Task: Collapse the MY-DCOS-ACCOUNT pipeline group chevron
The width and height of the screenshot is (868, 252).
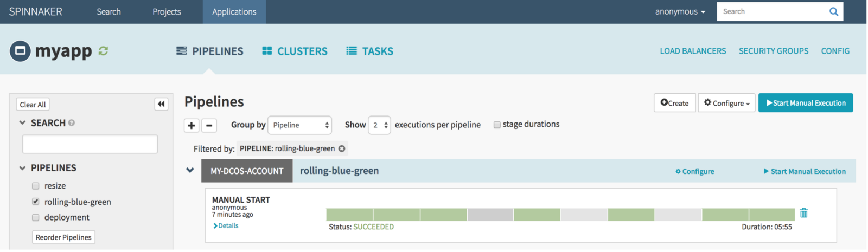Action: pyautogui.click(x=190, y=170)
